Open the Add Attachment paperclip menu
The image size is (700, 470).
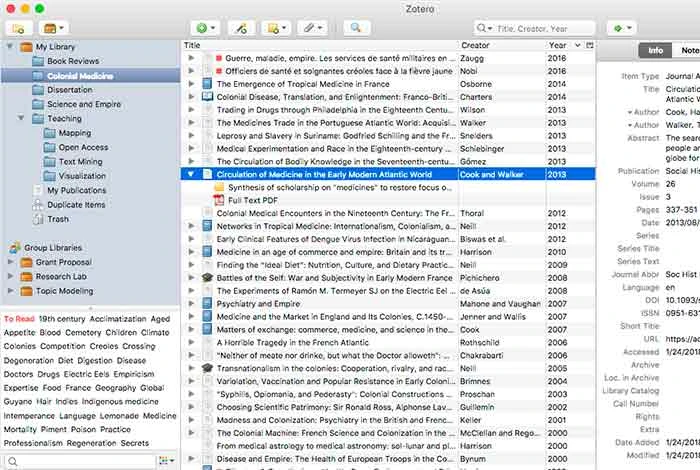(x=312, y=29)
